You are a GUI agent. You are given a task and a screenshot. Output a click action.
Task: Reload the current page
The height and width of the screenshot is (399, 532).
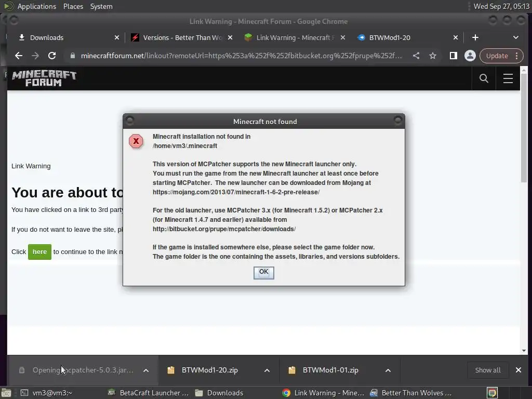52,56
